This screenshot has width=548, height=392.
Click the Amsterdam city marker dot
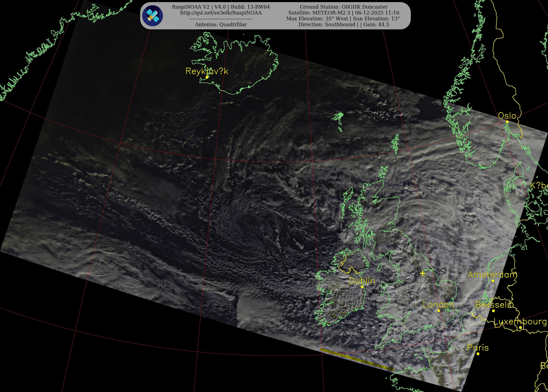(x=493, y=281)
